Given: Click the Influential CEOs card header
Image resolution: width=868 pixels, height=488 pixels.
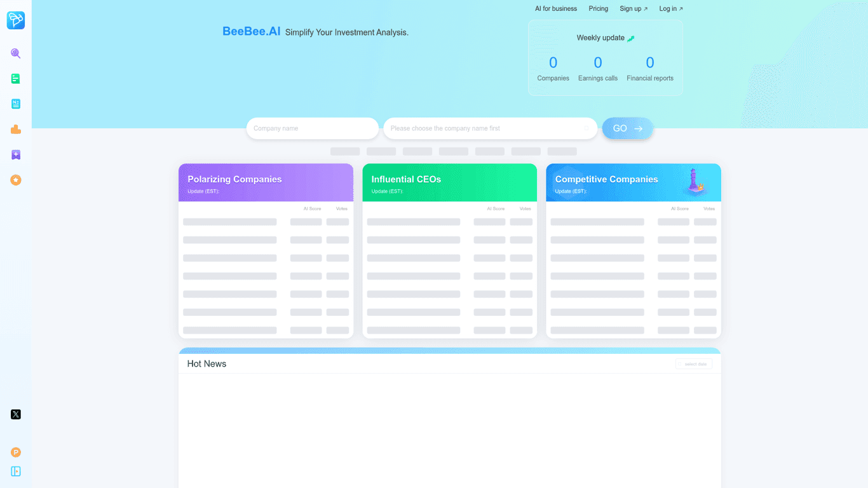Looking at the screenshot, I should 449,183.
